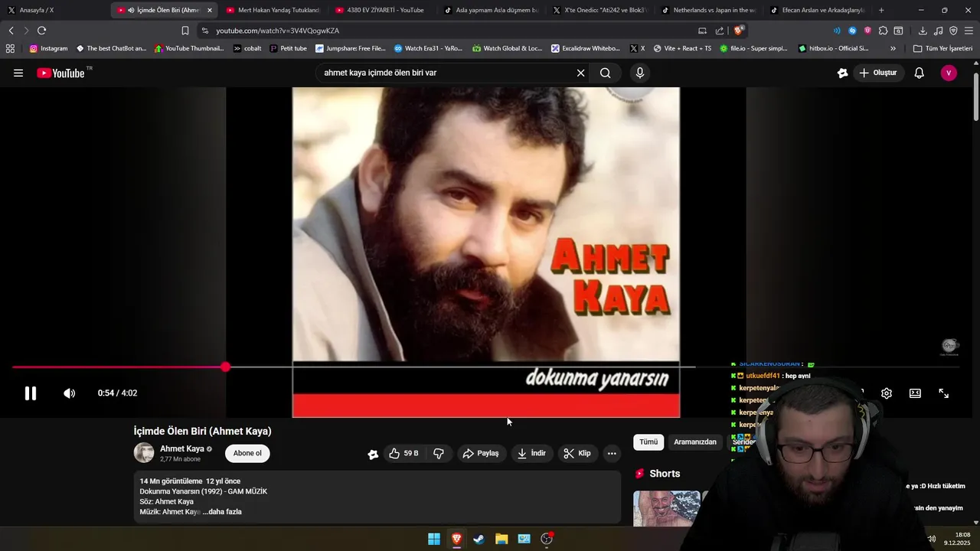
Task: Open the Ahmet Kaya channel avatar
Action: coord(144,453)
